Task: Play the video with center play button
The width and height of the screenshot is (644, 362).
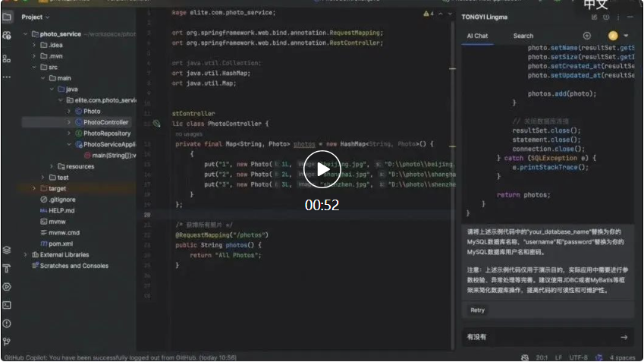Action: coord(322,169)
